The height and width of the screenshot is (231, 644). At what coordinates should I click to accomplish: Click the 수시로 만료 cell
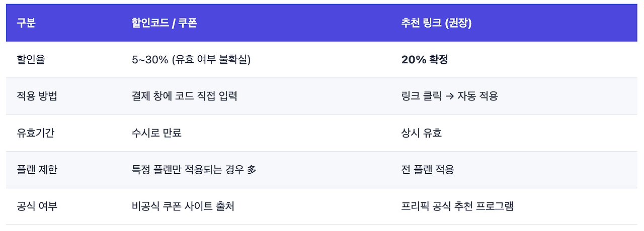pyautogui.click(x=156, y=133)
